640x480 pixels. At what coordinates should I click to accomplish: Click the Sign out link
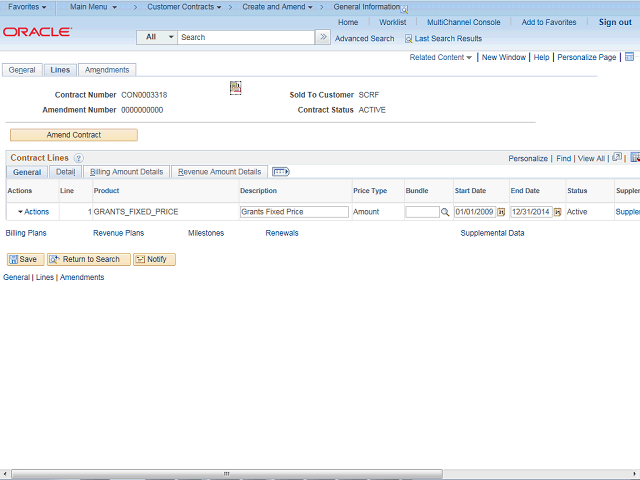click(615, 22)
